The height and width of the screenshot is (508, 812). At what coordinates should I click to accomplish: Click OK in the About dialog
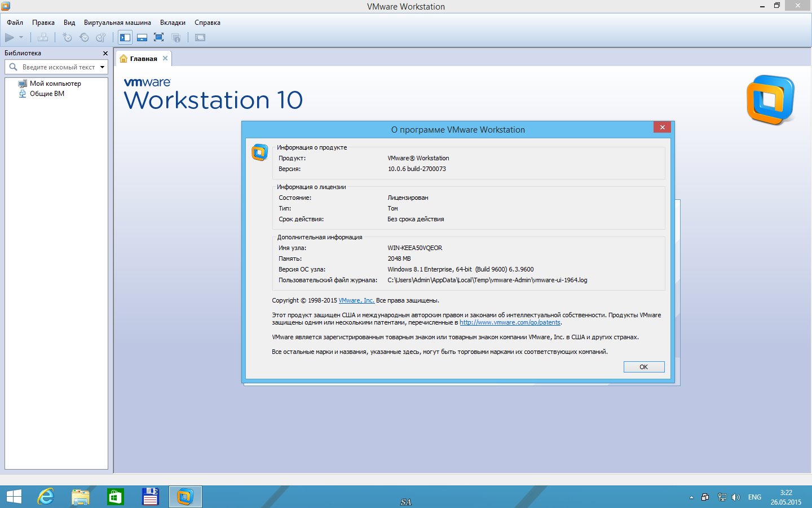[644, 367]
